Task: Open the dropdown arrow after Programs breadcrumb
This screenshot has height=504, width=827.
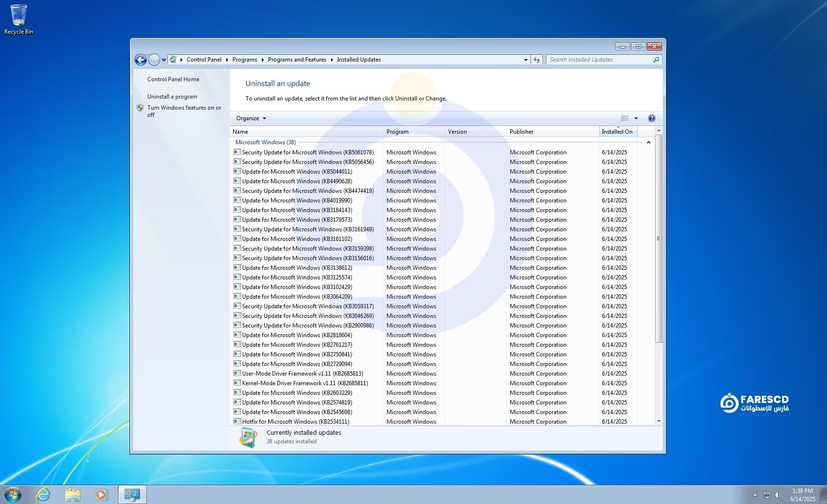Action: point(262,60)
